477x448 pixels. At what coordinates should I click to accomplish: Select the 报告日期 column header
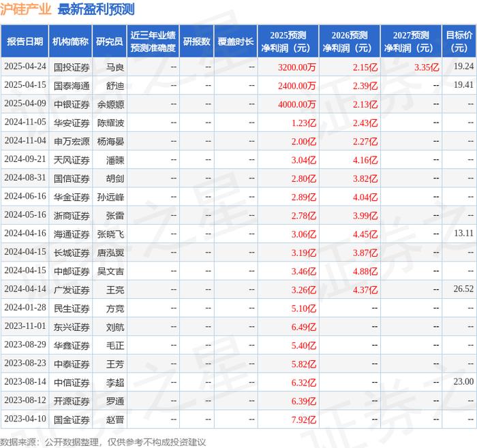25,42
